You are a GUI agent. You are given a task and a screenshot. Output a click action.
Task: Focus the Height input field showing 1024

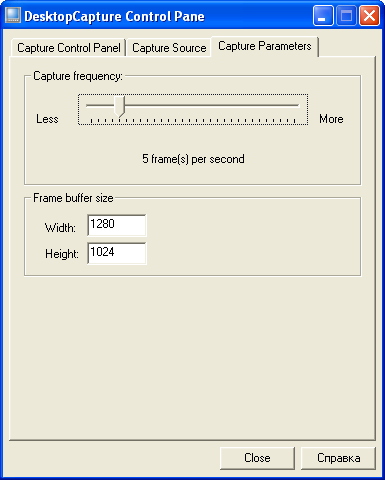coord(117,253)
